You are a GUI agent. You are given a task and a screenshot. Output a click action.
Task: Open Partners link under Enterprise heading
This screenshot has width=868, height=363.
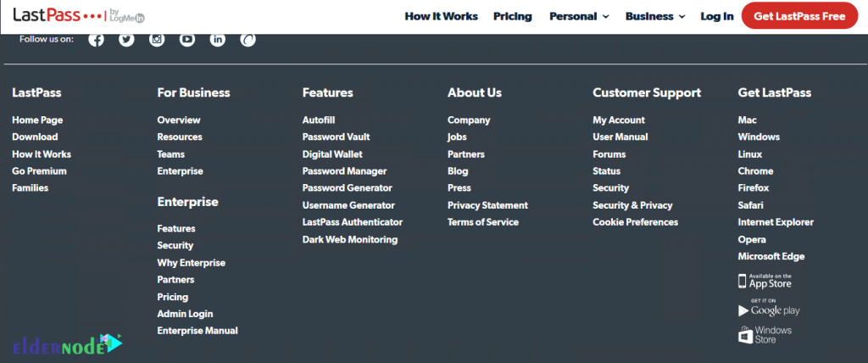(175, 280)
